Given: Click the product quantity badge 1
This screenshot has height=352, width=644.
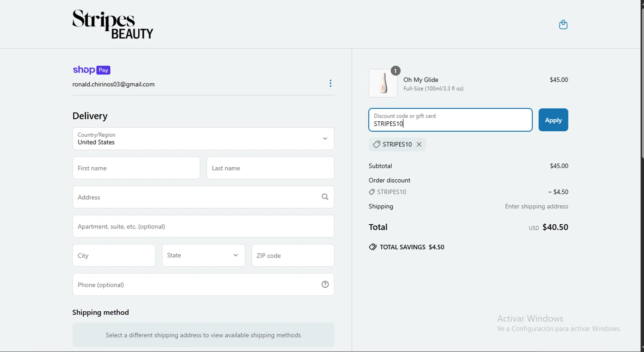Looking at the screenshot, I should (x=395, y=71).
